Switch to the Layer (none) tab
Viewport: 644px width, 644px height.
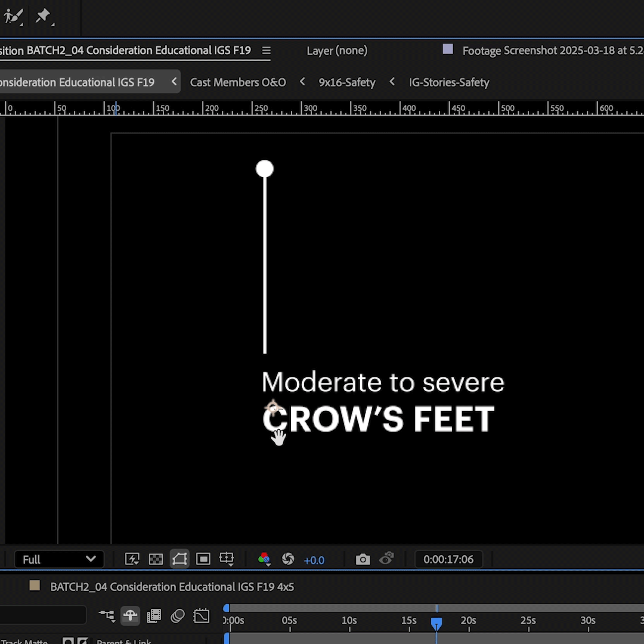pos(337,51)
